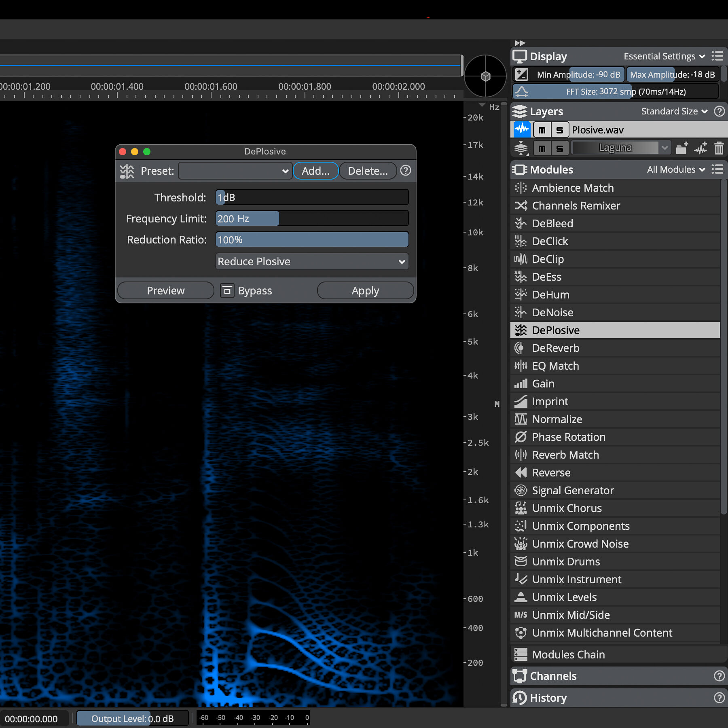Click the 3D navigation cube icon
The width and height of the screenshot is (728, 728).
[x=485, y=76]
